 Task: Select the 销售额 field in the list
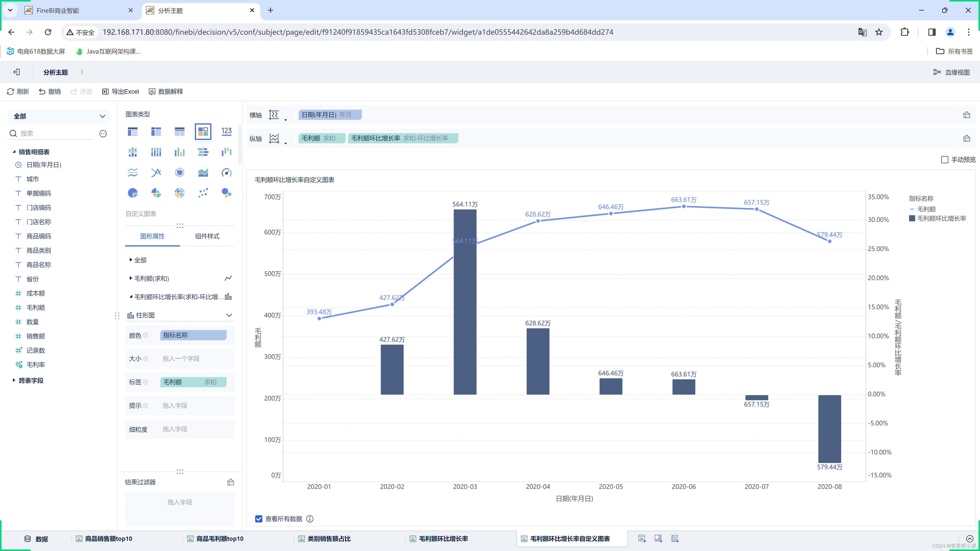(x=36, y=336)
